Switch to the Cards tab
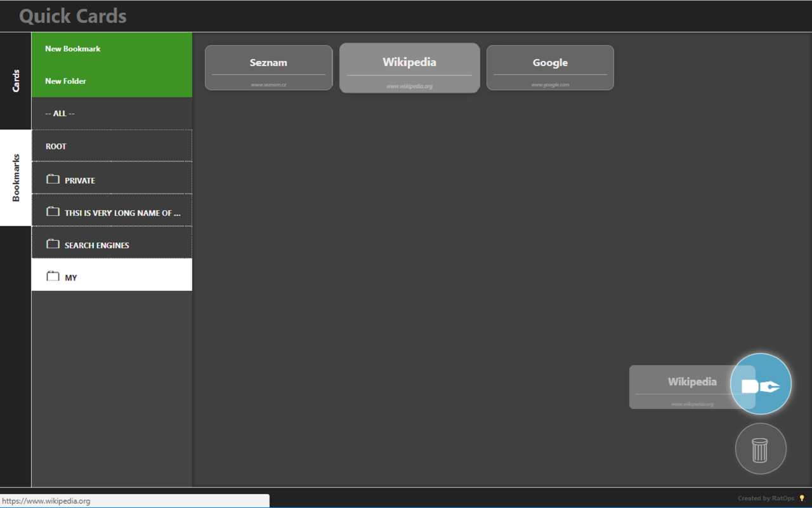This screenshot has width=812, height=508. click(x=16, y=81)
